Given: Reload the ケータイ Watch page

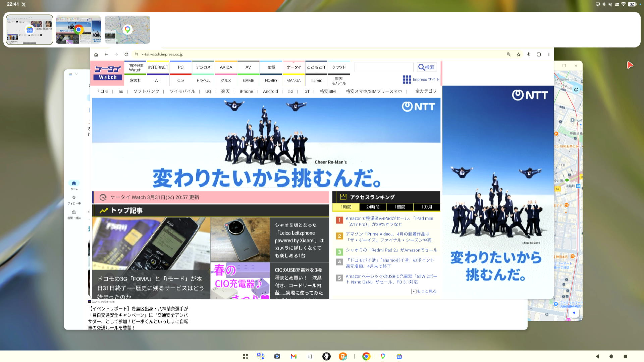Looking at the screenshot, I should point(126,54).
